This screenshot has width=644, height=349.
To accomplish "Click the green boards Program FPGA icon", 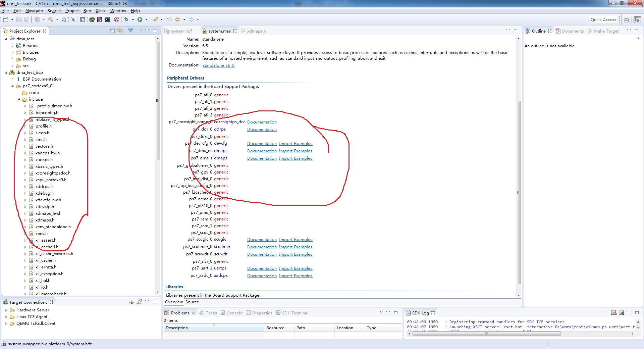I will [92, 20].
